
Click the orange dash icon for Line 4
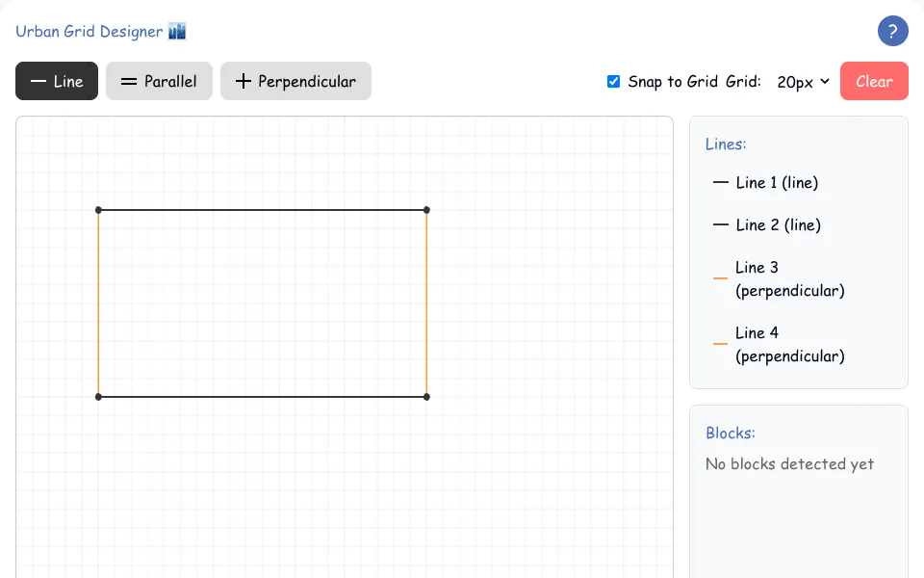(720, 344)
